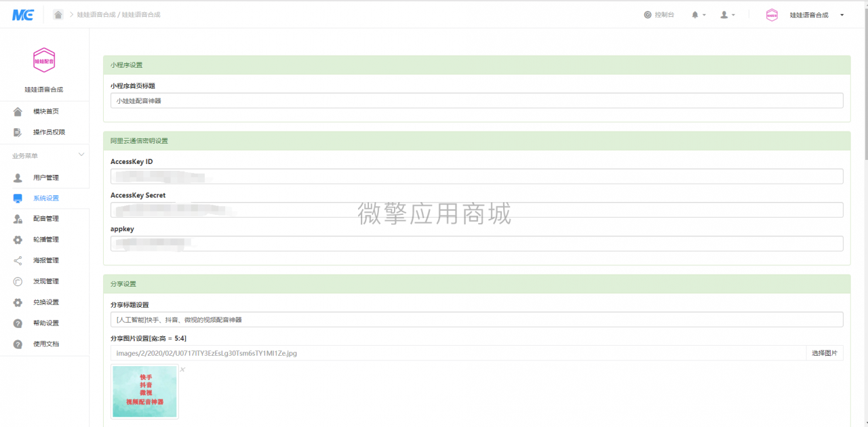This screenshot has width=868, height=427.
Task: Remove the share image with X
Action: point(182,369)
